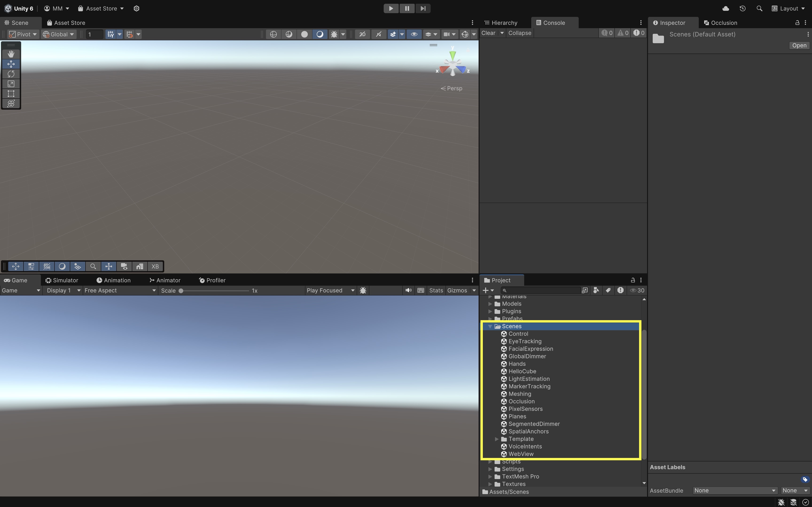The width and height of the screenshot is (812, 507).
Task: Select the HelloCube scene asset
Action: [x=522, y=371]
